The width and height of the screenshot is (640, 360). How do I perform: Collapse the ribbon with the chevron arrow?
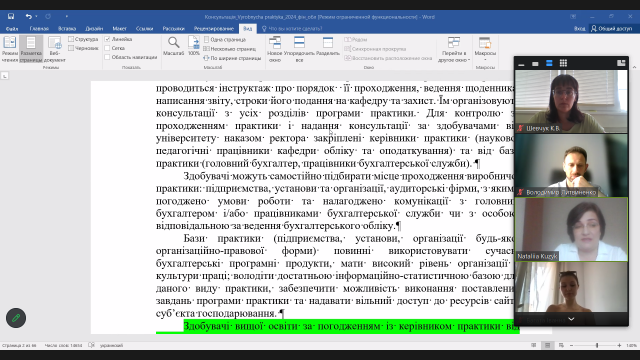click(x=634, y=67)
